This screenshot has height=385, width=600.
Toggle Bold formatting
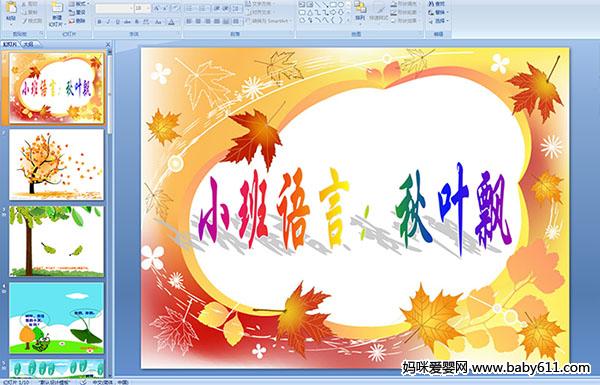point(99,22)
